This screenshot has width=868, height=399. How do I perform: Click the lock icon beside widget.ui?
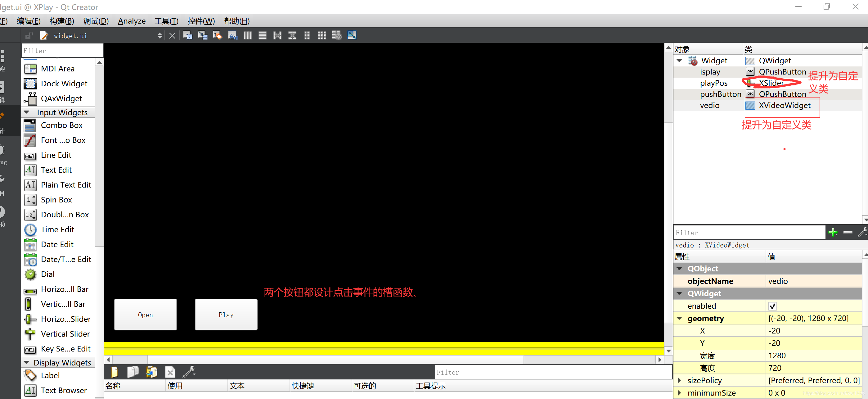pyautogui.click(x=29, y=35)
